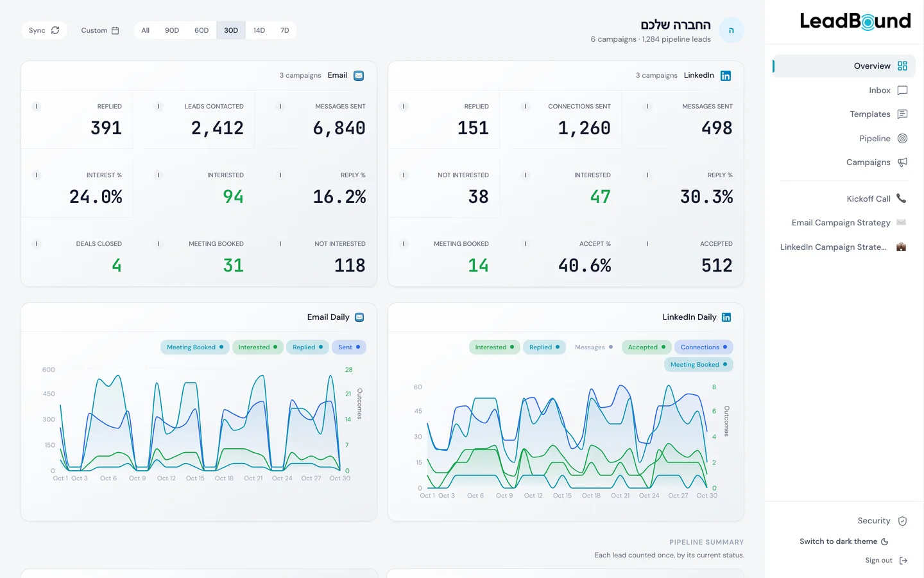Click info icon on Accept % card
924x578 pixels.
tap(526, 244)
